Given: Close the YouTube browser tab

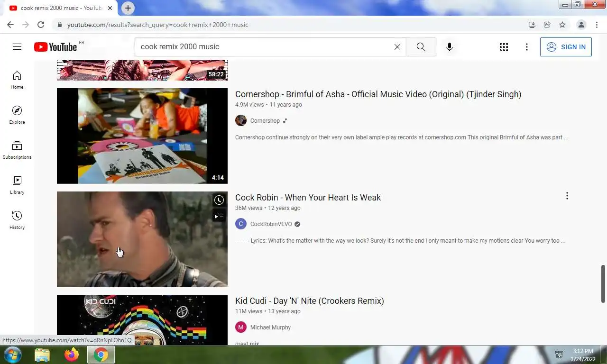Looking at the screenshot, I should click(x=110, y=8).
